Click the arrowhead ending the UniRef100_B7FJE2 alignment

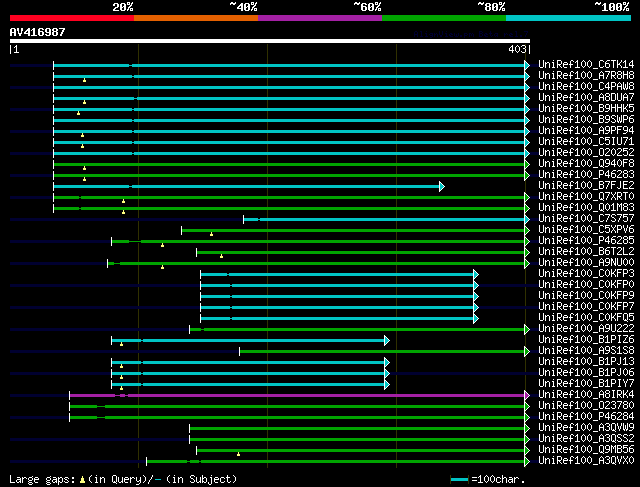point(442,187)
